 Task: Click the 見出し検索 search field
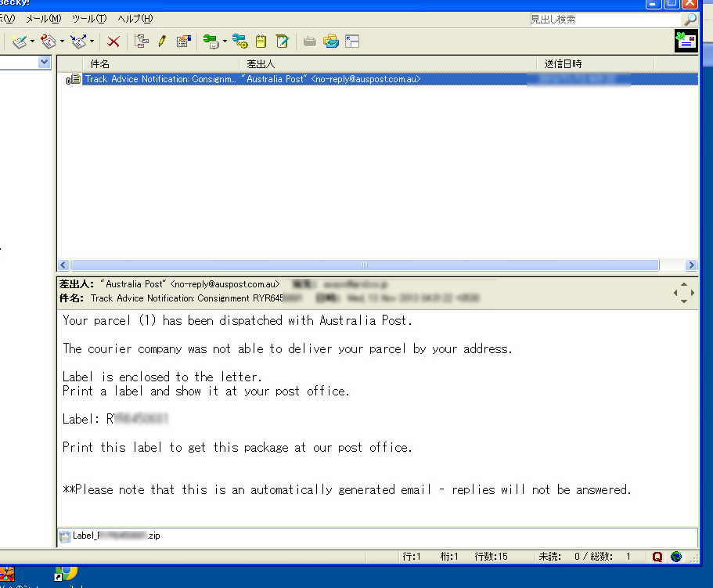click(x=605, y=20)
